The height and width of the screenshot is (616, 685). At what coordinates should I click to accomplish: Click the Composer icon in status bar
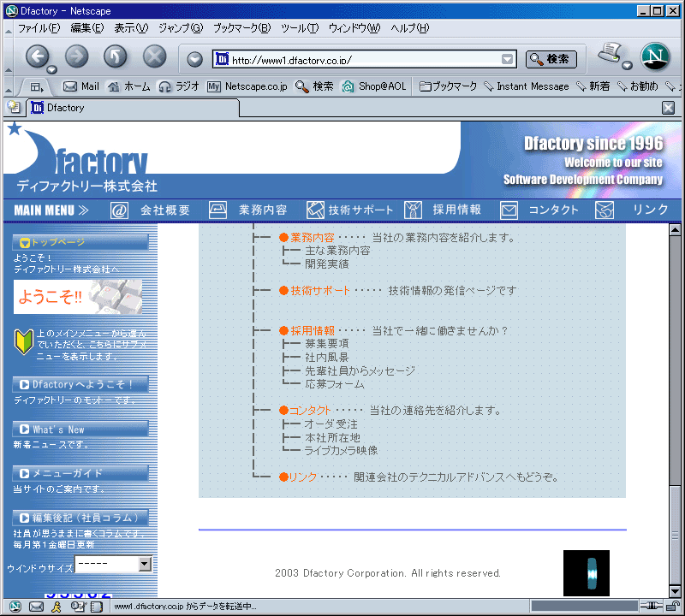coord(77,607)
